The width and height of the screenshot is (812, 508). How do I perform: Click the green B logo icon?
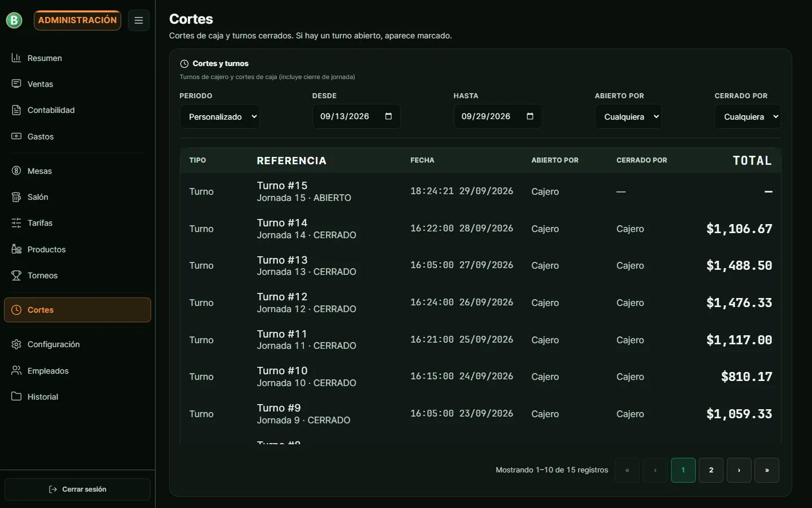pyautogui.click(x=14, y=20)
